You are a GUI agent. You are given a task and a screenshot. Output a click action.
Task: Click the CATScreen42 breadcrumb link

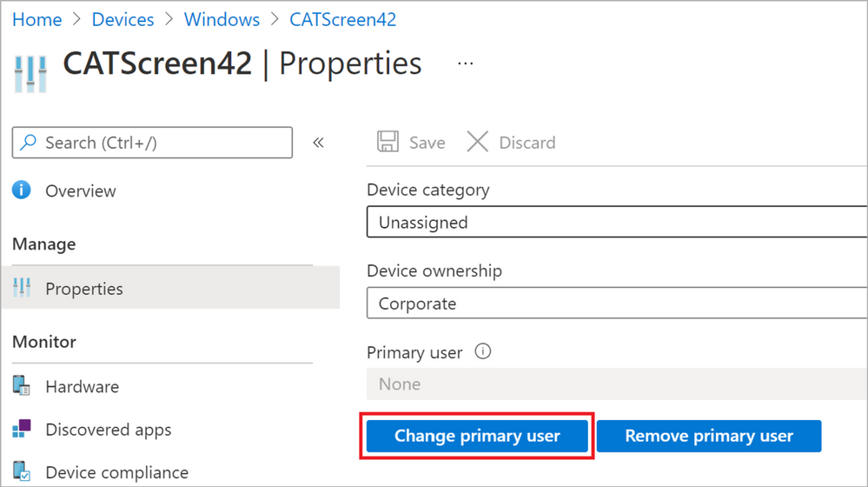click(x=342, y=19)
